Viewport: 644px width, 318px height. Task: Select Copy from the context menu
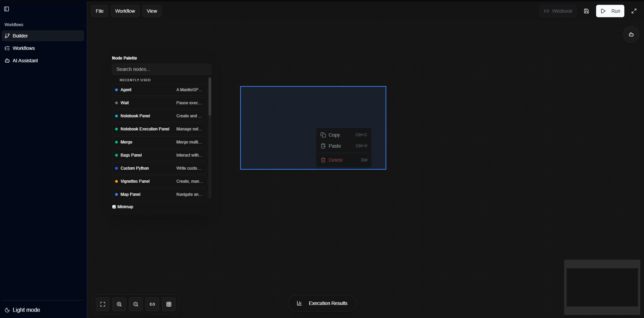pyautogui.click(x=334, y=135)
